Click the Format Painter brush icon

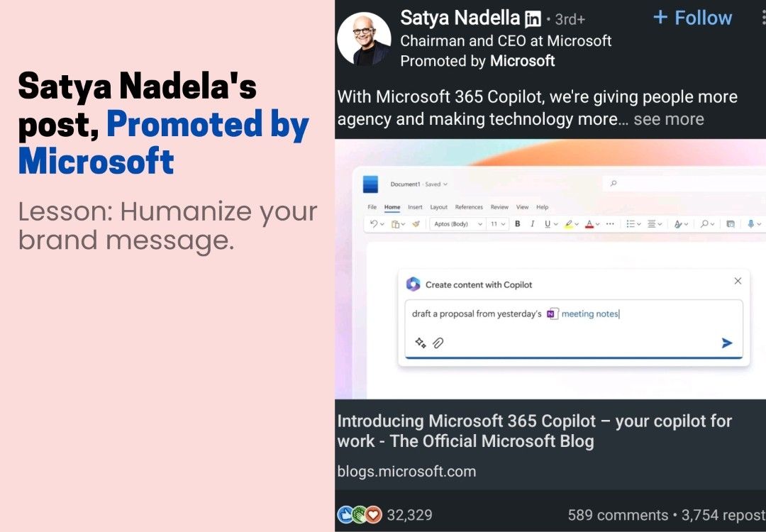(416, 224)
